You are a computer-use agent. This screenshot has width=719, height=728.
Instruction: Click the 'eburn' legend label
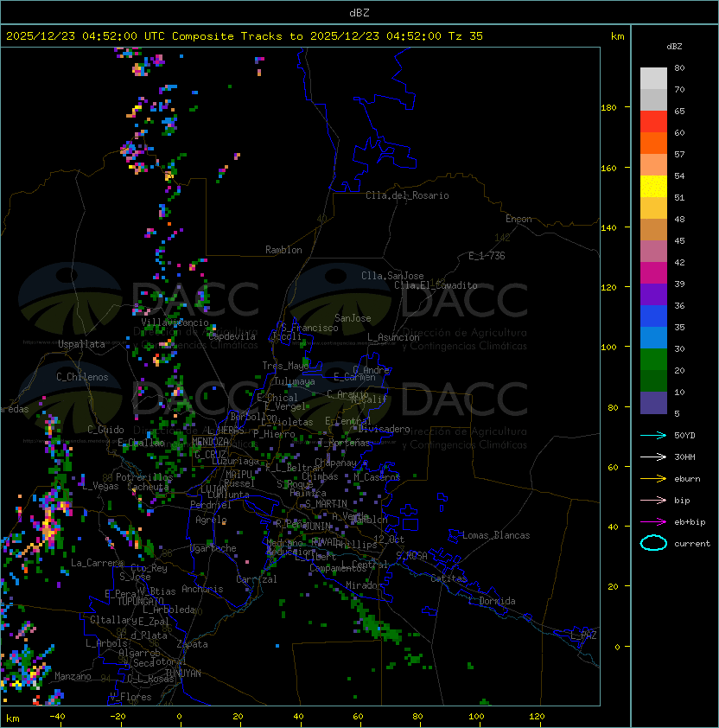coord(687,479)
